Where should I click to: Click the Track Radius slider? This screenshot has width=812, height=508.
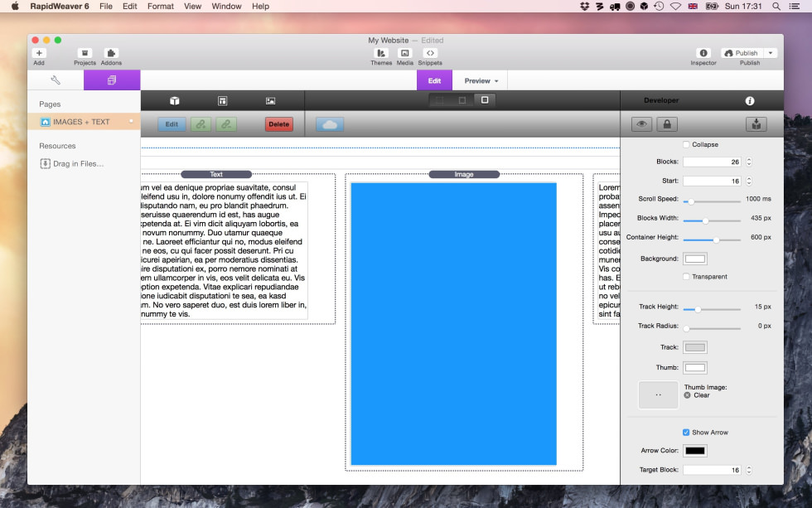tap(712, 328)
